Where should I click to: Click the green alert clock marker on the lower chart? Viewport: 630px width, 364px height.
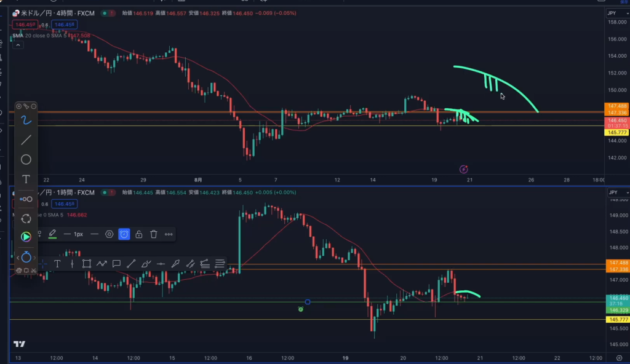[x=300, y=309]
